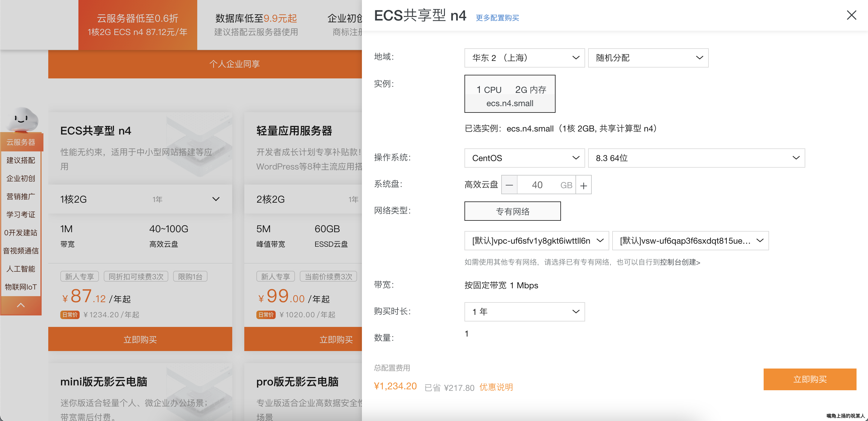Open the 华东 2（上海）region dropdown
The height and width of the screenshot is (421, 868).
pos(524,58)
